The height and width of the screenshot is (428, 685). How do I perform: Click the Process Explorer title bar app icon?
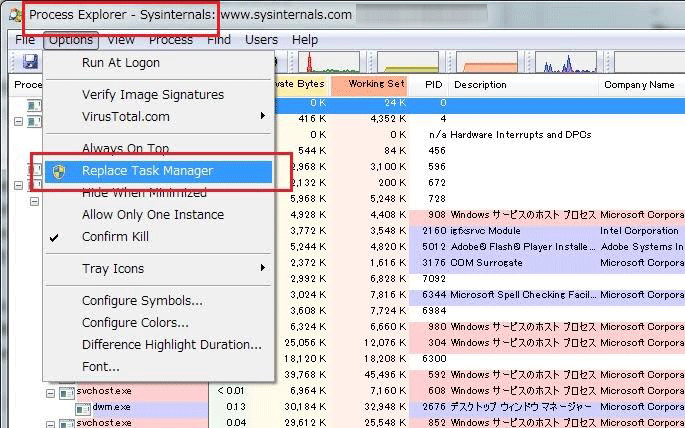pos(16,15)
